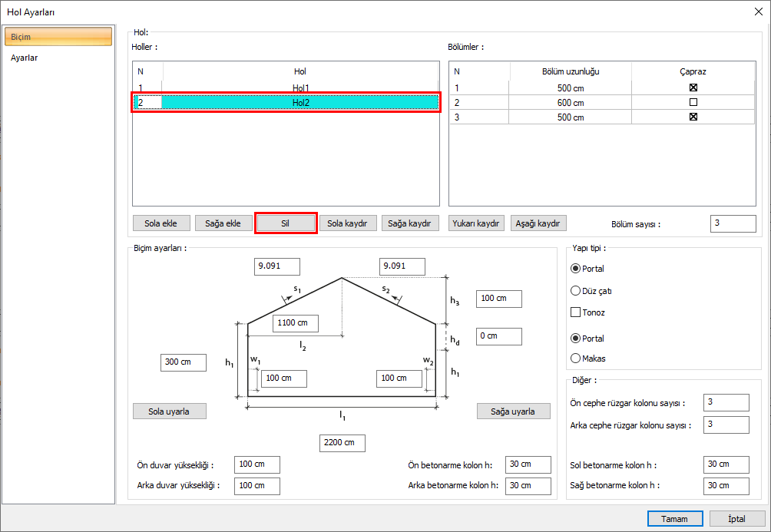This screenshot has width=771, height=532.
Task: Click the Sola uyarla button
Action: pyautogui.click(x=170, y=411)
